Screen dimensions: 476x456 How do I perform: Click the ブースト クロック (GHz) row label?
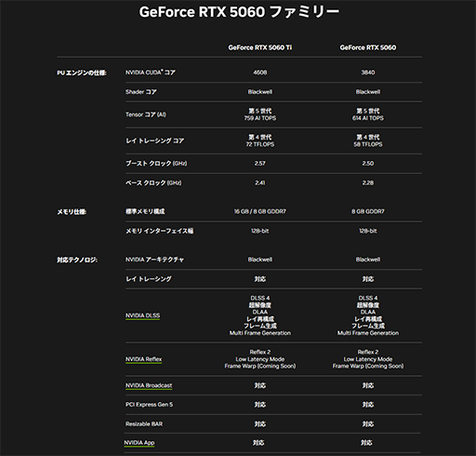pyautogui.click(x=156, y=163)
